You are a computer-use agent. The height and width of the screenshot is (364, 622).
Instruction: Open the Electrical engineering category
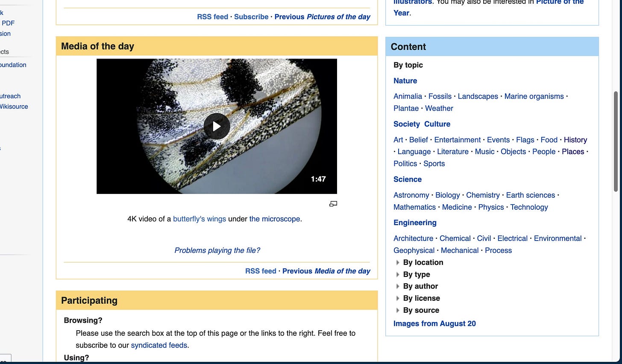(512, 238)
